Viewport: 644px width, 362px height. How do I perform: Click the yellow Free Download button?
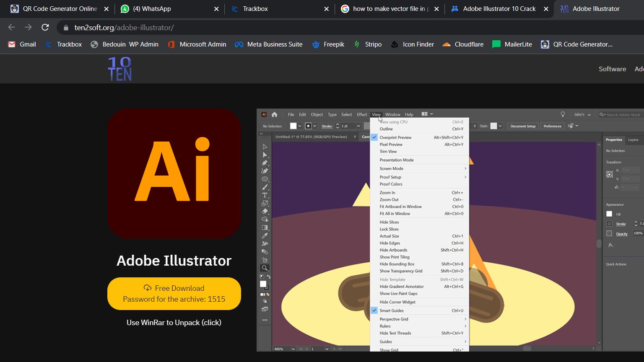(x=174, y=294)
